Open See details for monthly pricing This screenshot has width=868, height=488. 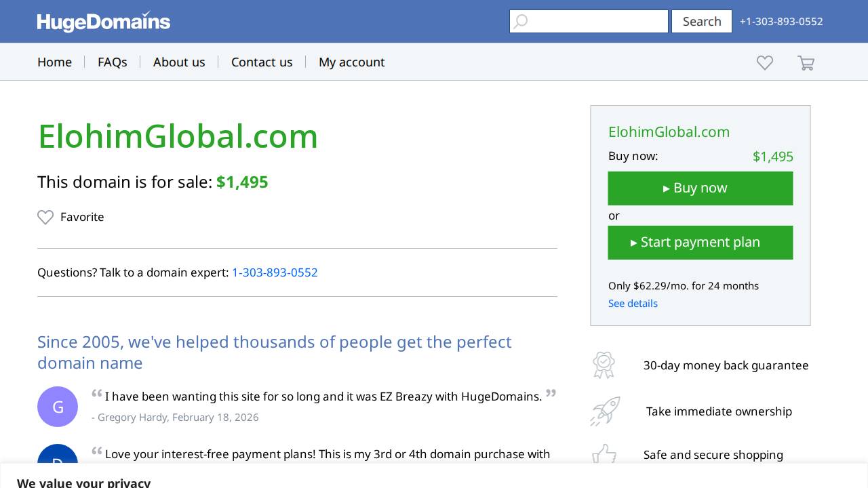(x=633, y=303)
